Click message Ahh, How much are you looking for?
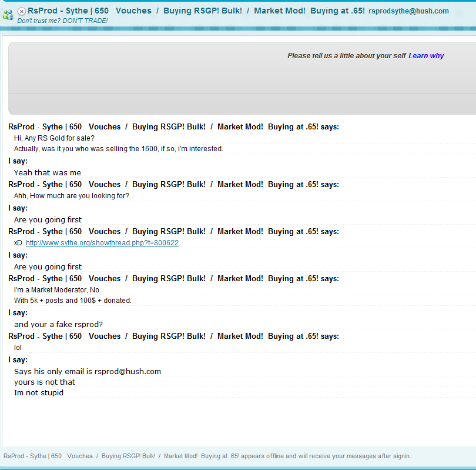476x470 pixels. [x=72, y=196]
